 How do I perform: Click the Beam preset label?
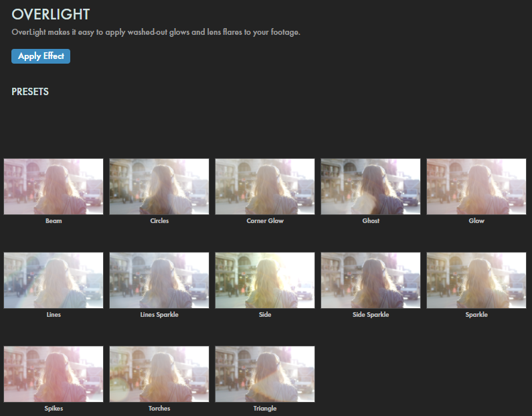tap(54, 221)
